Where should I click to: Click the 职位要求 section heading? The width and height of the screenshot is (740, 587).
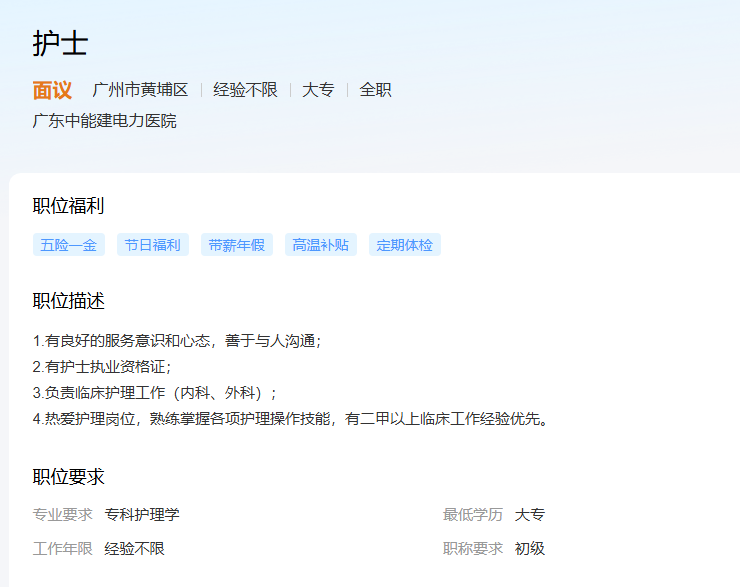click(68, 477)
